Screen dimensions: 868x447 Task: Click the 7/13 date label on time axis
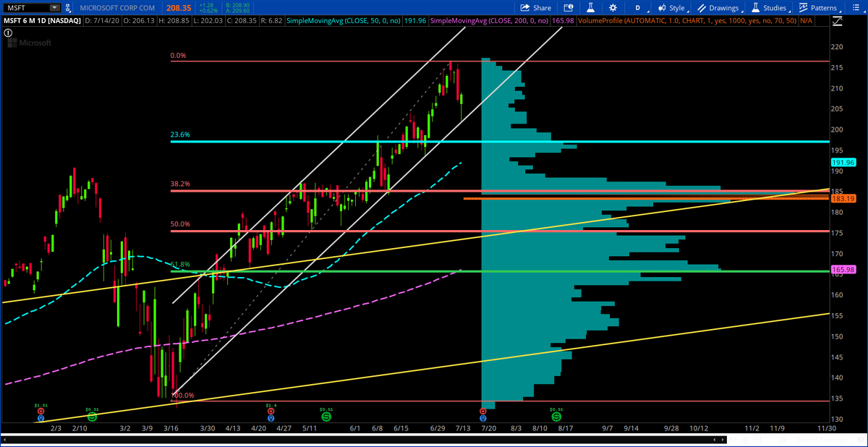point(462,428)
